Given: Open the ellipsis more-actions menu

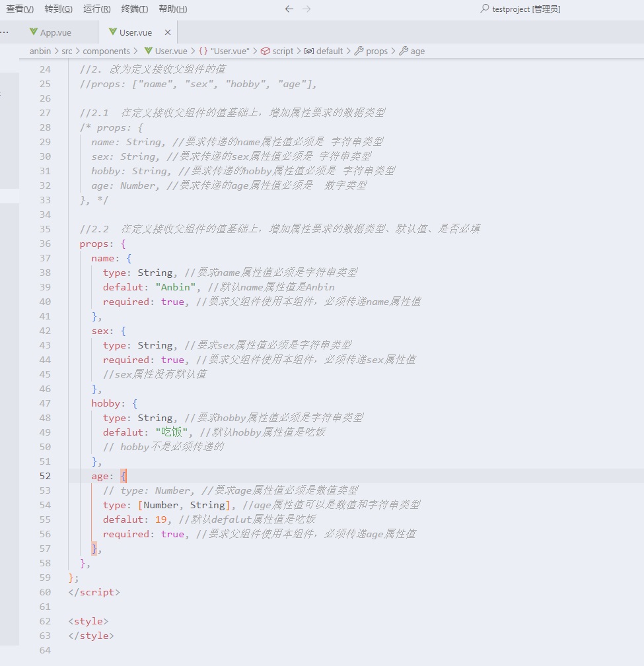Looking at the screenshot, I should pos(4,32).
